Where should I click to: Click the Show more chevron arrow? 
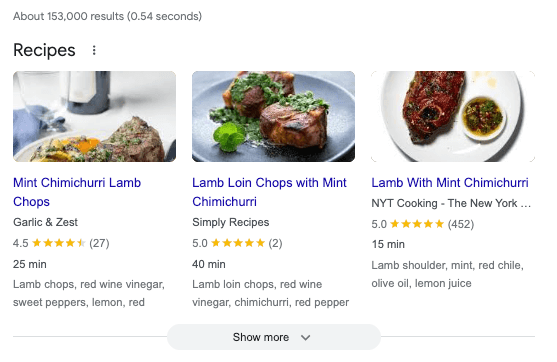tap(305, 337)
